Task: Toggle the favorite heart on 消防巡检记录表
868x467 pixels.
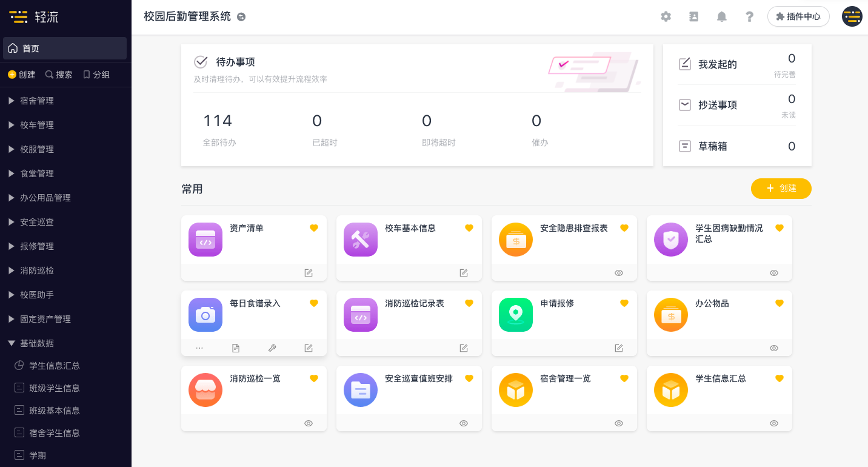Action: click(x=469, y=303)
